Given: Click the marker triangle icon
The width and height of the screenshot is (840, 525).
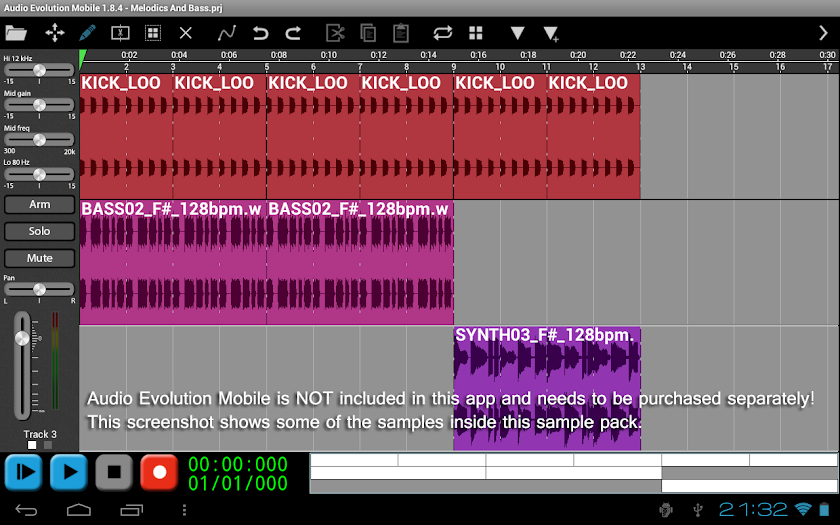Looking at the screenshot, I should click(518, 33).
